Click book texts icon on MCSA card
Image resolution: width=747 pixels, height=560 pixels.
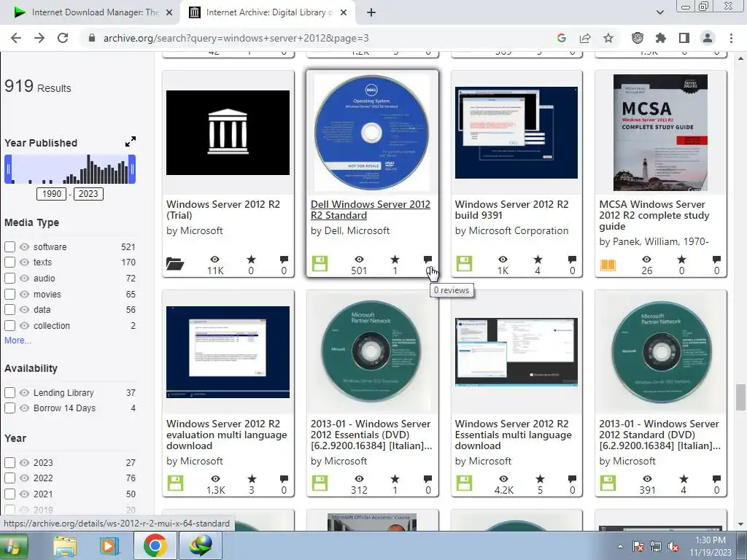pos(608,265)
